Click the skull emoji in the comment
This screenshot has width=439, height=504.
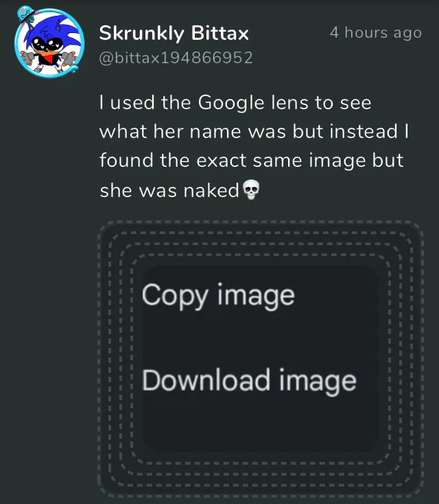(251, 190)
